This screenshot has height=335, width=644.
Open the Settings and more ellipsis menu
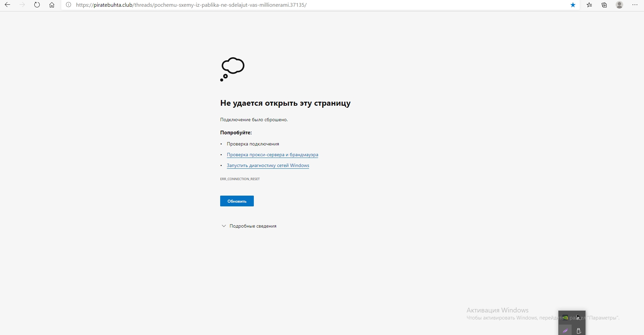635,5
